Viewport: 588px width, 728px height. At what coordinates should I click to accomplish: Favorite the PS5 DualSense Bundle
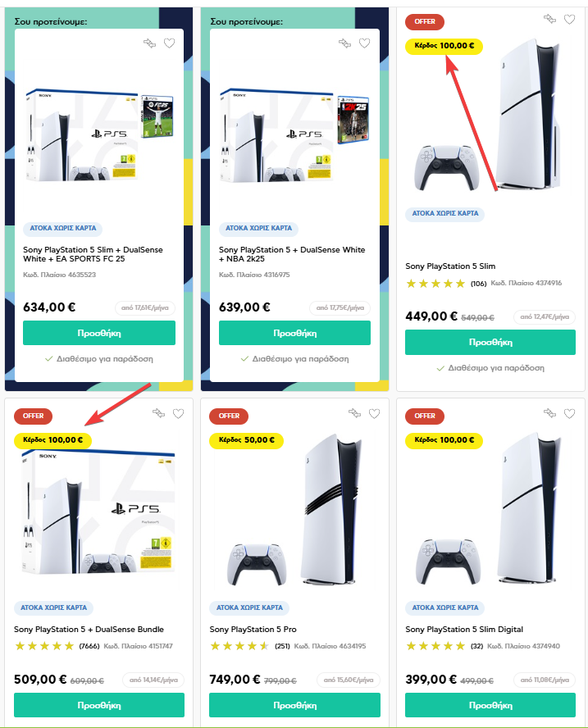[x=178, y=413]
